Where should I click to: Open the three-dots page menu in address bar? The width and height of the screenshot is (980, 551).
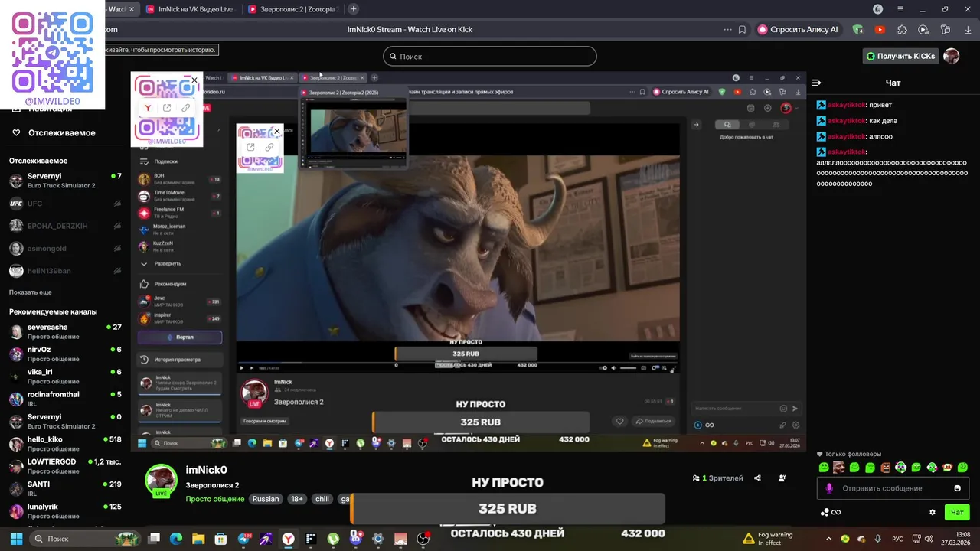pos(727,30)
